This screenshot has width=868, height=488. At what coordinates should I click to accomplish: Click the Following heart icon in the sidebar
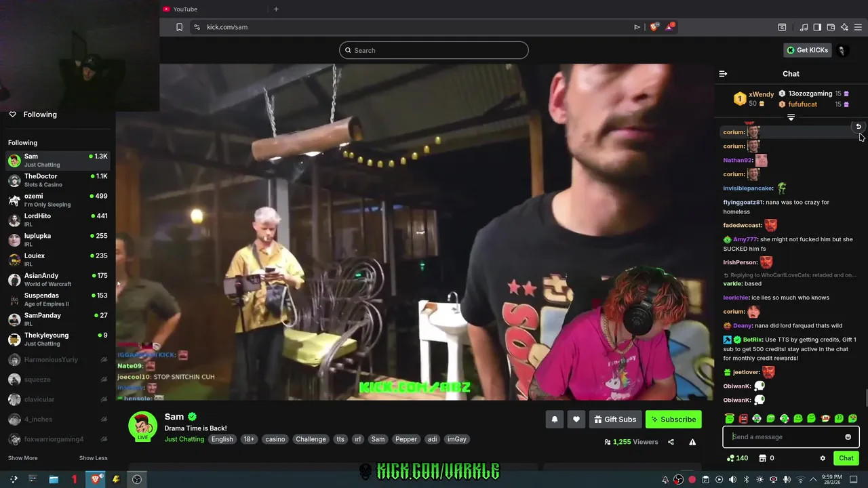coord(12,115)
